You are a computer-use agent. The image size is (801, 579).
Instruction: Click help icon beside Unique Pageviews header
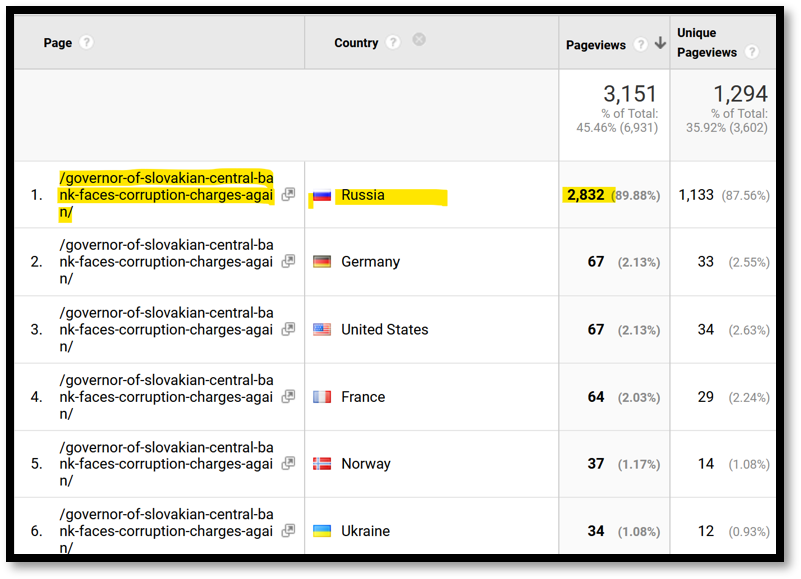[751, 52]
